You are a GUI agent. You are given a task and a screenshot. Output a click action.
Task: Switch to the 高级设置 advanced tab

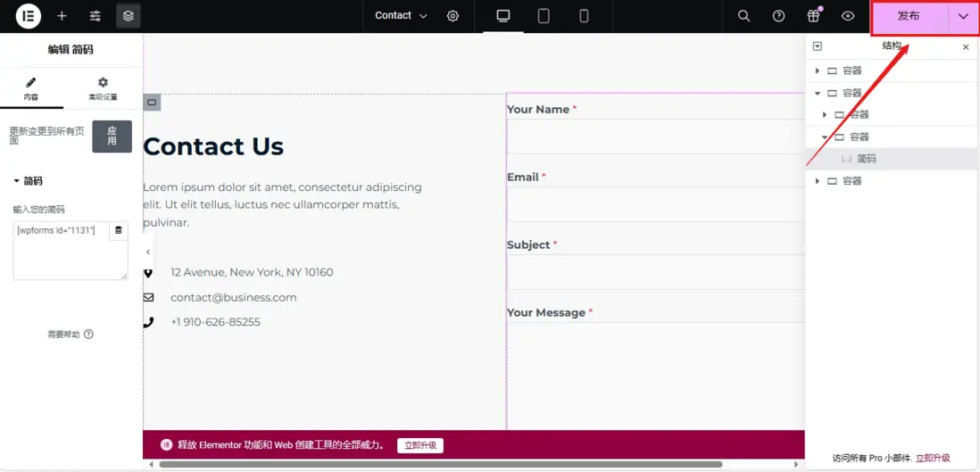[x=104, y=89]
